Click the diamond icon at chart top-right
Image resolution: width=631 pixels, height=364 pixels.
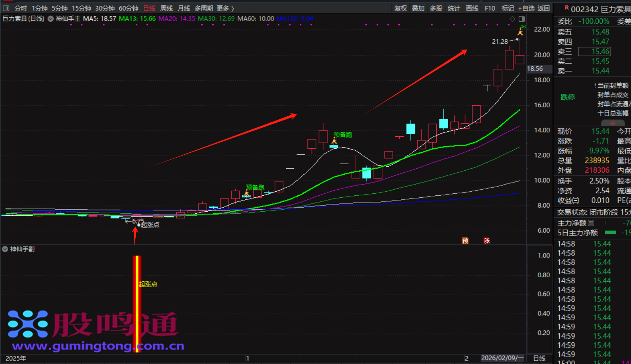pyautogui.click(x=512, y=19)
